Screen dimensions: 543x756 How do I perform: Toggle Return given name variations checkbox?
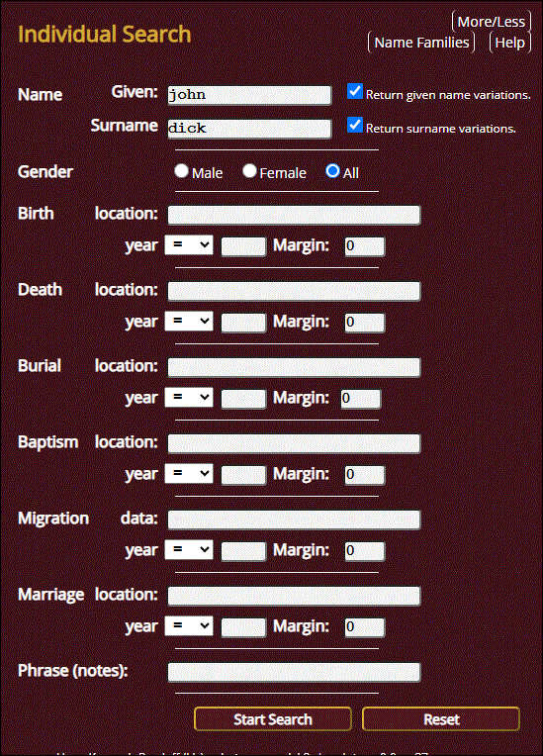[x=355, y=91]
